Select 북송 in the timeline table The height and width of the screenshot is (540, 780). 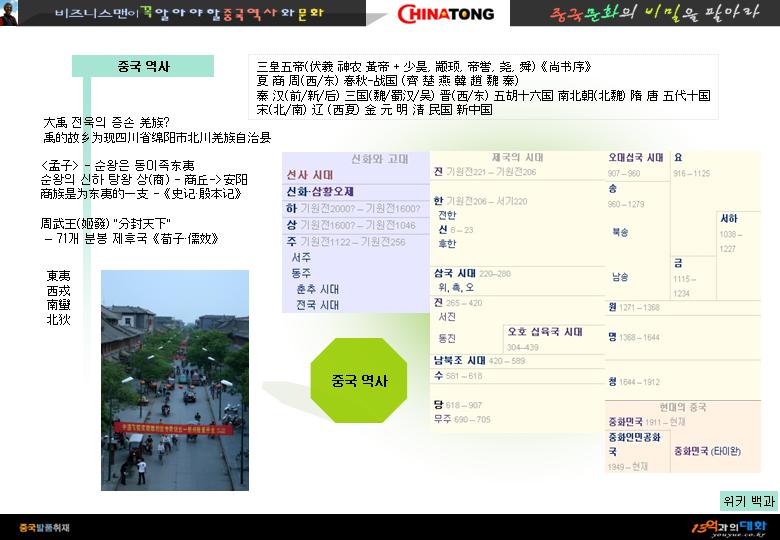coord(620,232)
